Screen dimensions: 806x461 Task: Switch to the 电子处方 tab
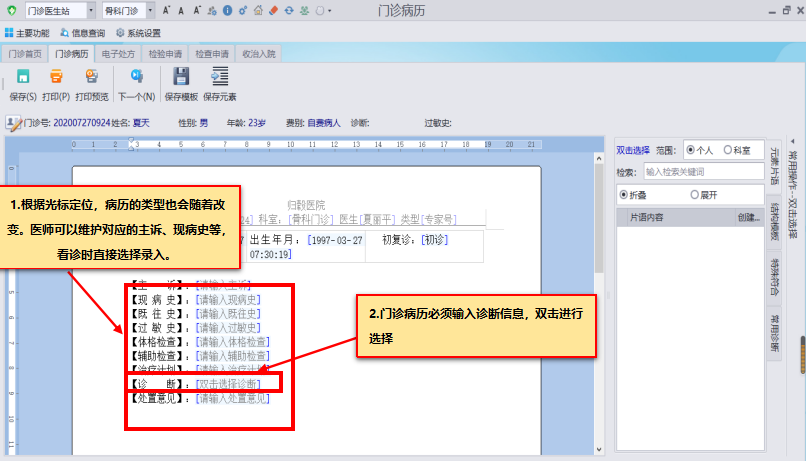[118, 53]
